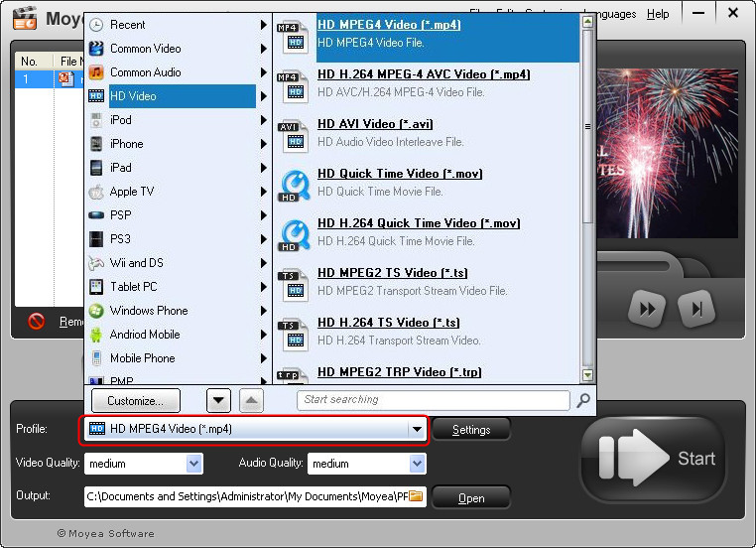The width and height of the screenshot is (756, 548).
Task: Click the No. column header
Action: (29, 62)
